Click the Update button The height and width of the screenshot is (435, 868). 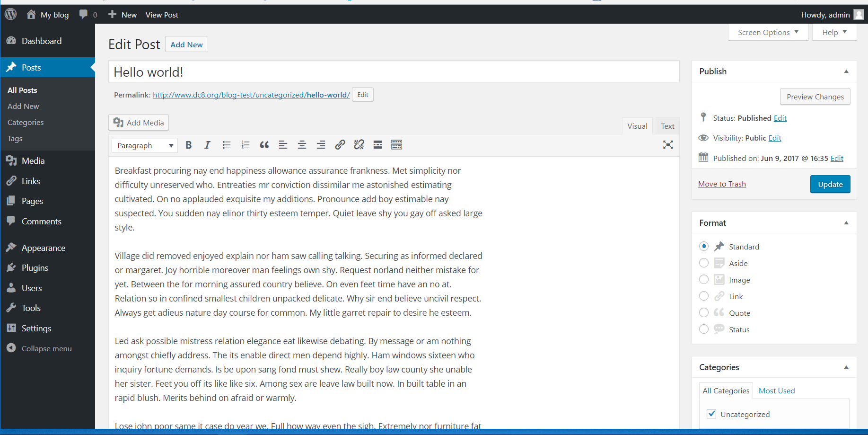(x=830, y=184)
